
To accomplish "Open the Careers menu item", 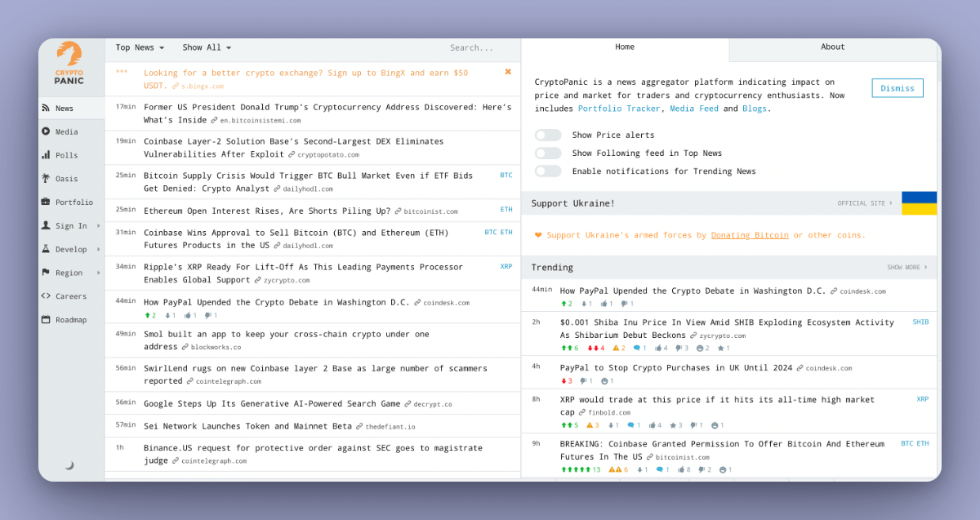I will tap(71, 296).
